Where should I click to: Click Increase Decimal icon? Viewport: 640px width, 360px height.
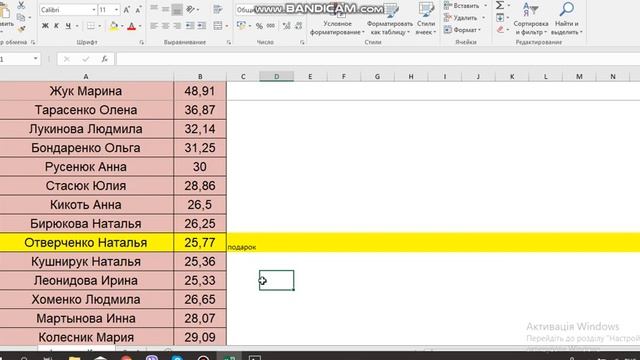287,26
